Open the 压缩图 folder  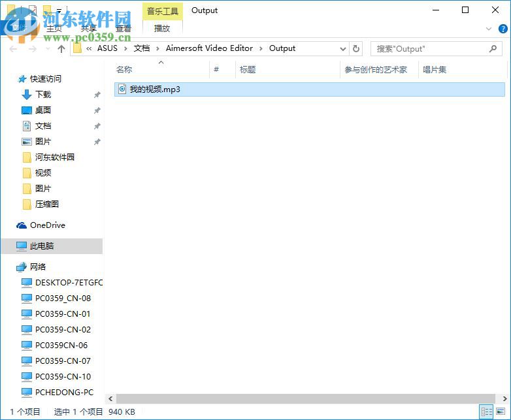tap(47, 204)
